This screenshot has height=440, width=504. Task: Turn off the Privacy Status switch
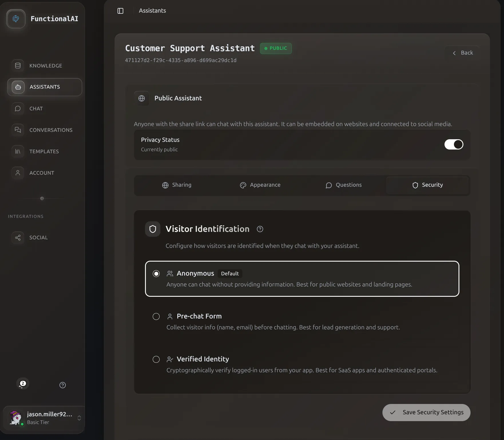(x=453, y=144)
